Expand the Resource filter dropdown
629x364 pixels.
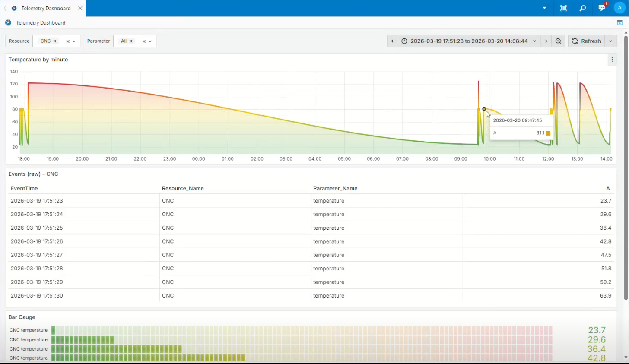(74, 41)
